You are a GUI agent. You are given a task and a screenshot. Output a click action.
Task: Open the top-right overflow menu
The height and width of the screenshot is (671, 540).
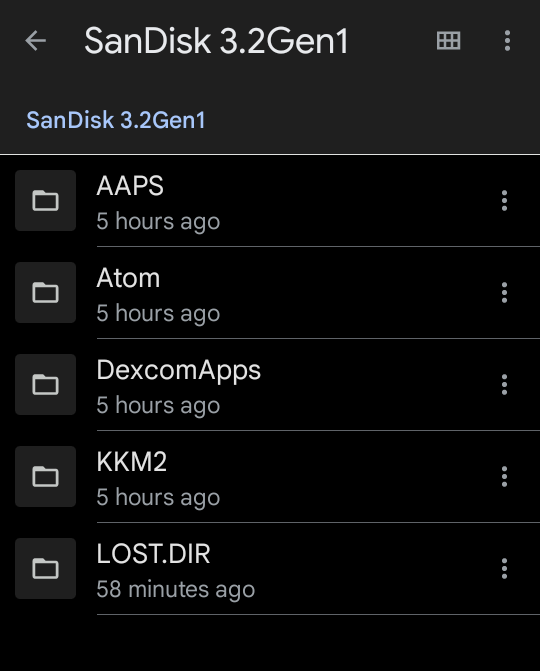[x=507, y=41]
